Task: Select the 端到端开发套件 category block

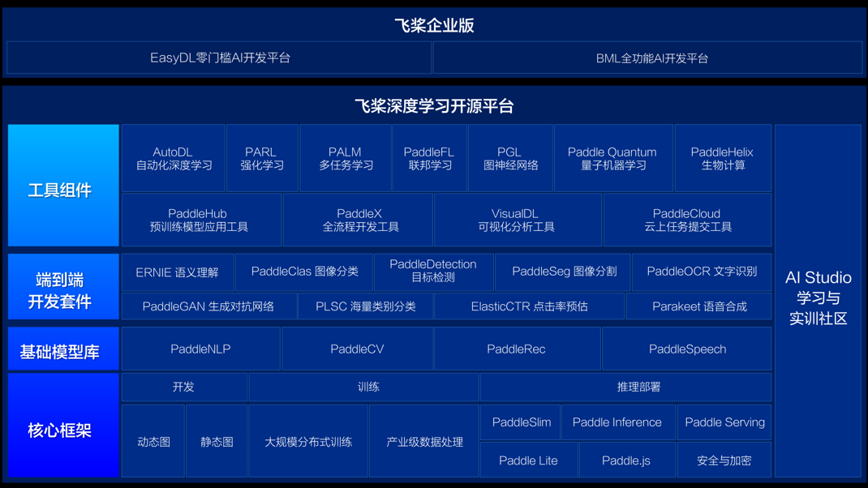Action: tap(63, 287)
